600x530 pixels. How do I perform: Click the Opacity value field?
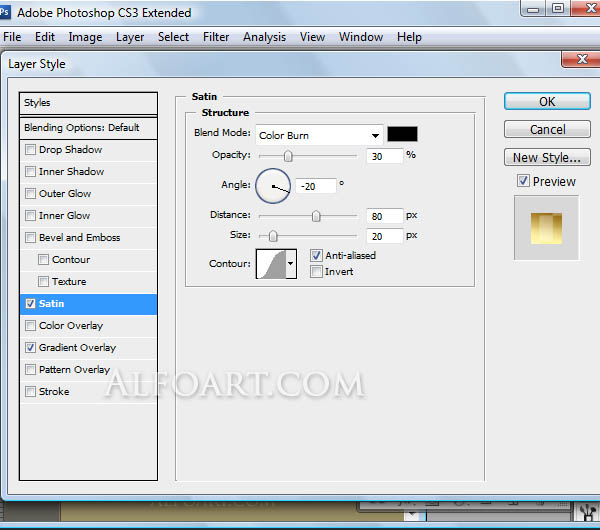(384, 156)
